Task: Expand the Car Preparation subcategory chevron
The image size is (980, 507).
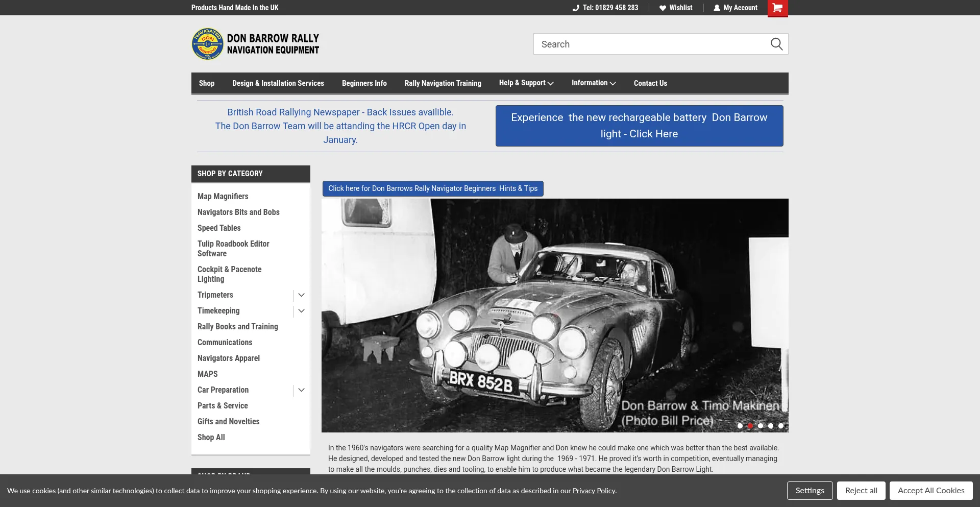Action: point(302,390)
